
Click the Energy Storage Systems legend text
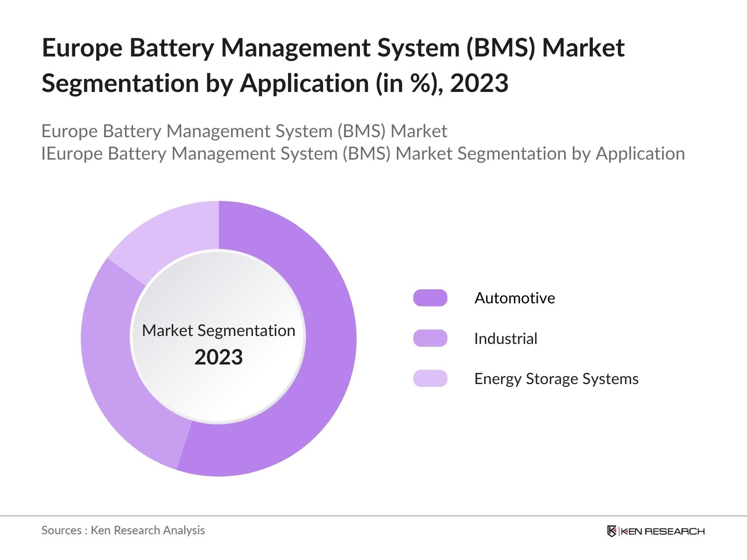coord(556,378)
